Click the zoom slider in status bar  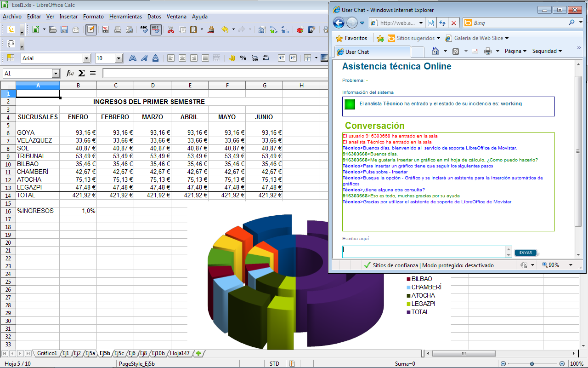[x=532, y=364]
